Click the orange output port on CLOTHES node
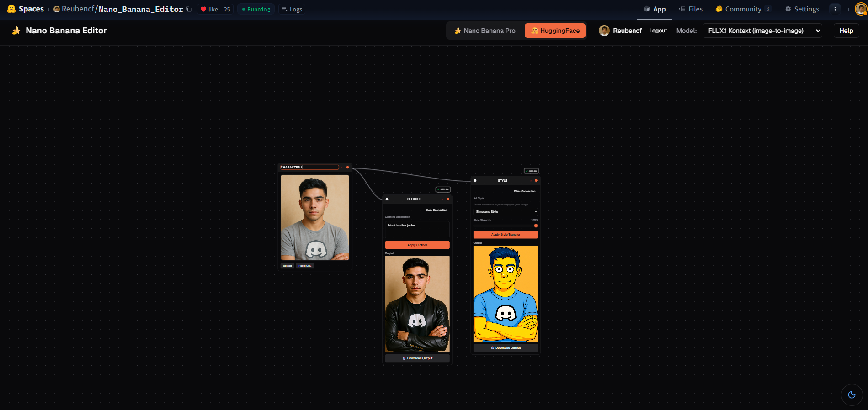 [448, 199]
